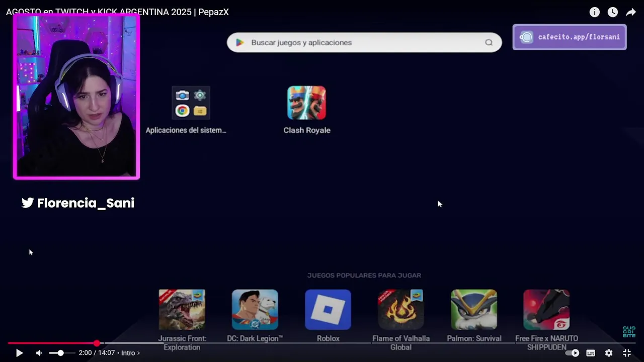The image size is (644, 362).
Task: Launch Jurassic Front: Exploration game icon
Action: [x=182, y=310]
